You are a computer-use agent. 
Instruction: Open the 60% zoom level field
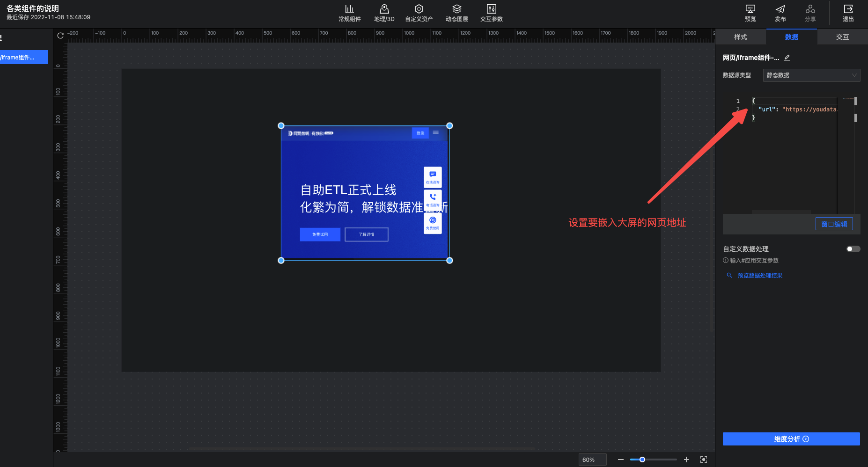pyautogui.click(x=592, y=460)
